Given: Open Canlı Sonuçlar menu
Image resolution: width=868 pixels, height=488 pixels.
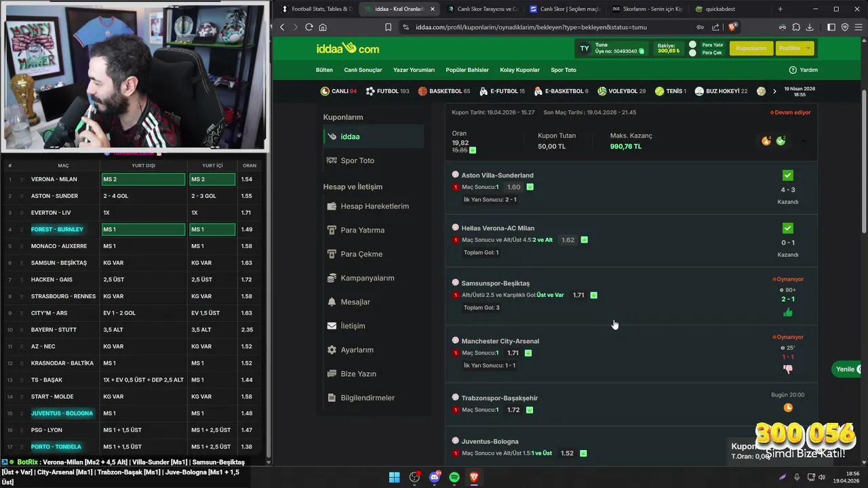Looking at the screenshot, I should pyautogui.click(x=363, y=70).
